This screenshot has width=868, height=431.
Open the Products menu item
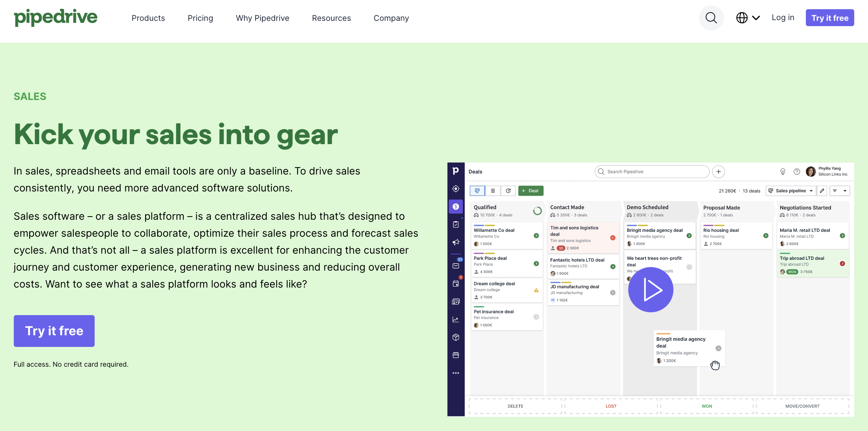tap(148, 17)
